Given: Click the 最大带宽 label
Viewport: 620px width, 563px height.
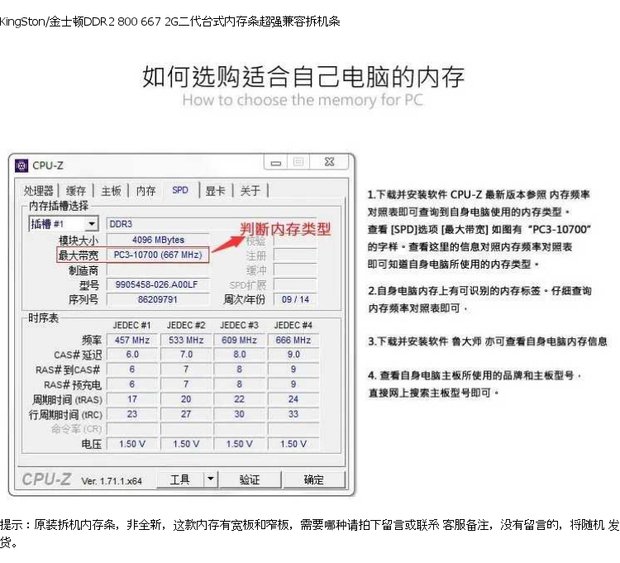Looking at the screenshot, I should tap(78, 255).
